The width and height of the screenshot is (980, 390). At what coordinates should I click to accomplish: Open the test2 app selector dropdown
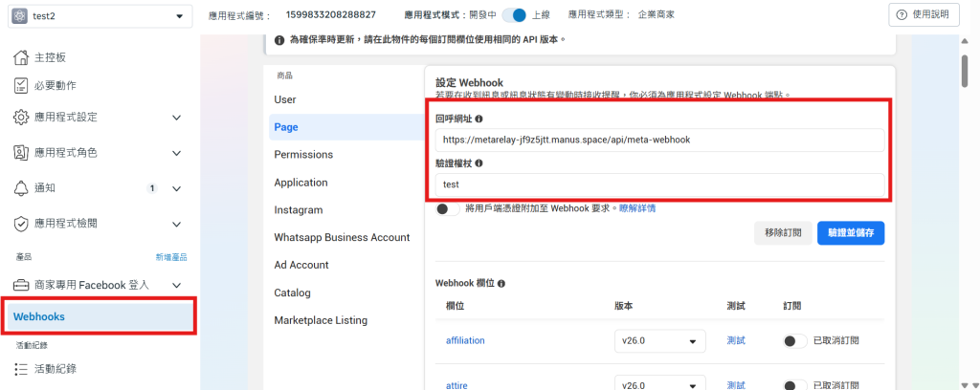coord(100,15)
